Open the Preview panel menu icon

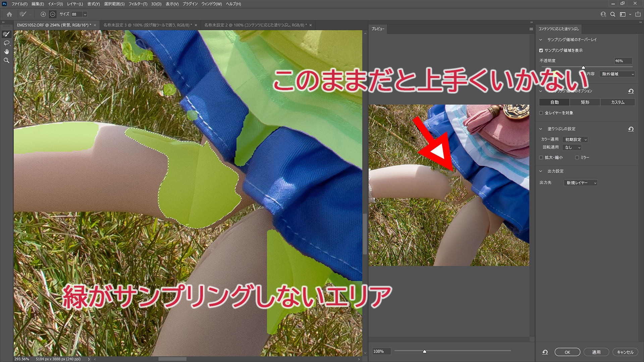pos(531,29)
